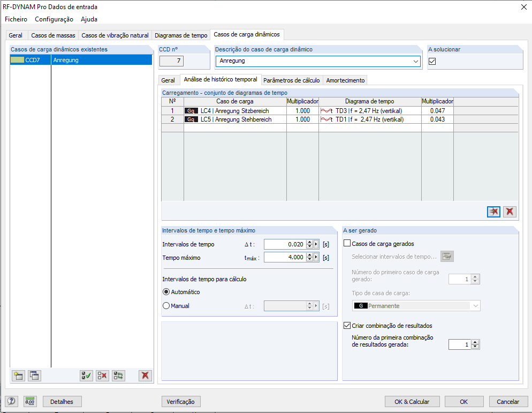Delete all table rows icon

point(510,212)
